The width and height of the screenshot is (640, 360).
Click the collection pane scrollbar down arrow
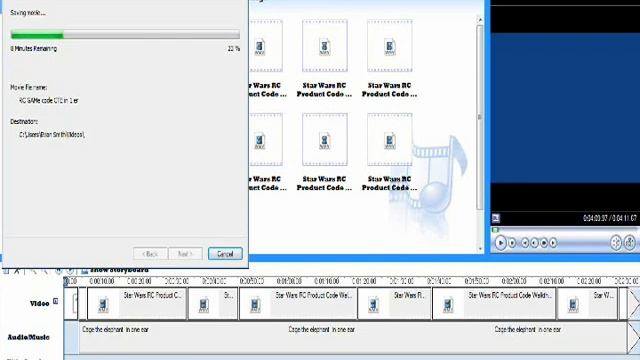480,248
